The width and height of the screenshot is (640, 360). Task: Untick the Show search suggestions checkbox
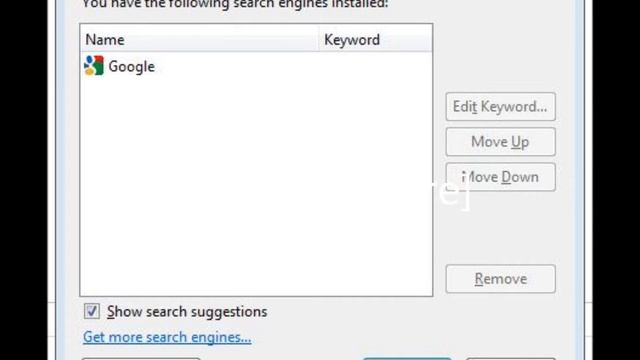[x=92, y=311]
